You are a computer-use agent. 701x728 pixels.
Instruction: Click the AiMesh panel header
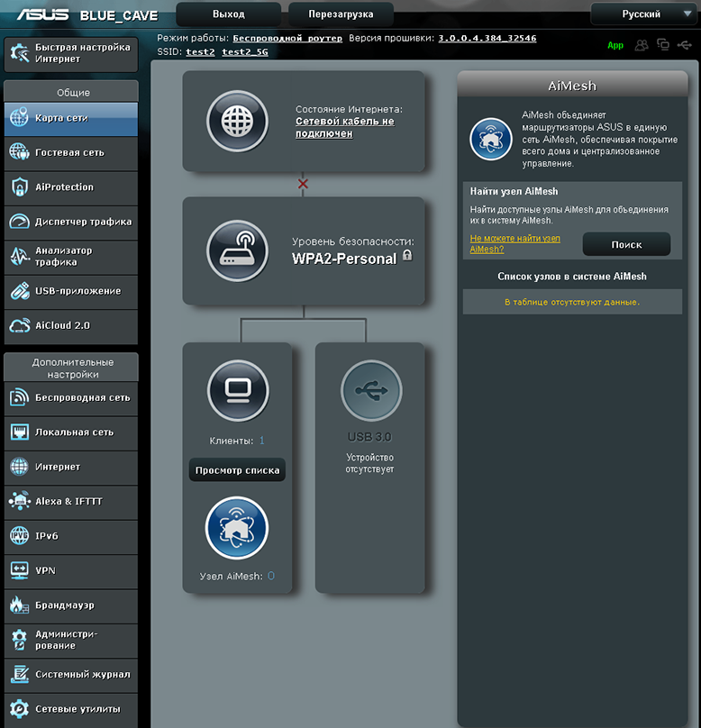point(572,86)
